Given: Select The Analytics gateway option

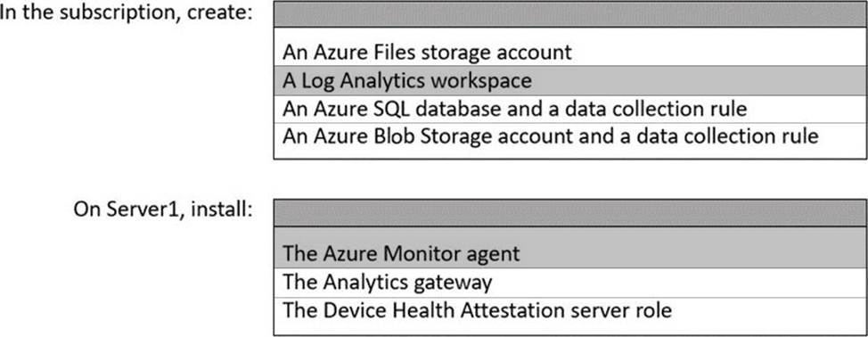Looking at the screenshot, I should pos(570,283).
